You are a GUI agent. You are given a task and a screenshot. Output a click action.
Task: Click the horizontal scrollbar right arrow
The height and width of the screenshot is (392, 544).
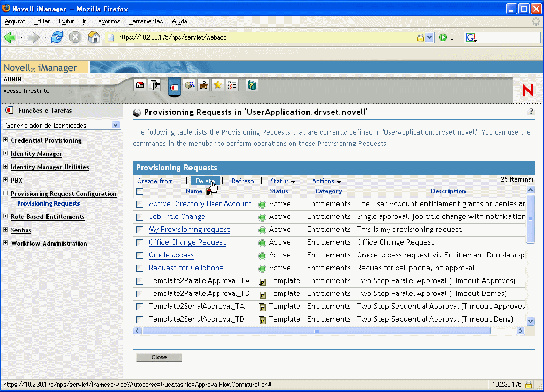pos(520,331)
